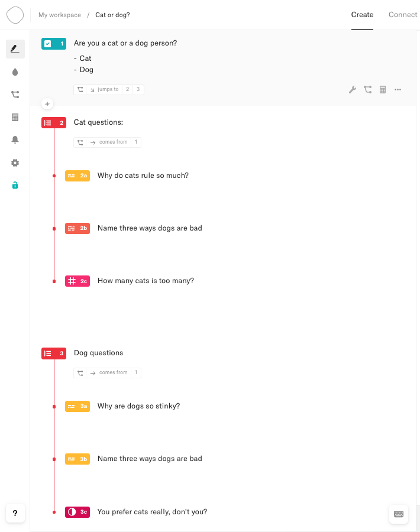Click 'You prefer cats really, don't you?'
The image size is (420, 532).
(152, 512)
